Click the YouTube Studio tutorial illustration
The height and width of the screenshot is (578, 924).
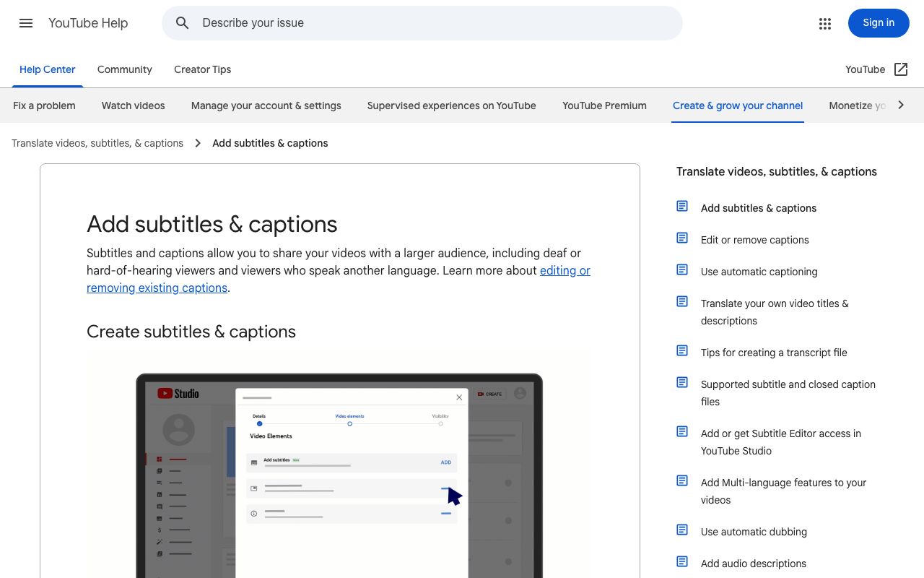tap(339, 466)
